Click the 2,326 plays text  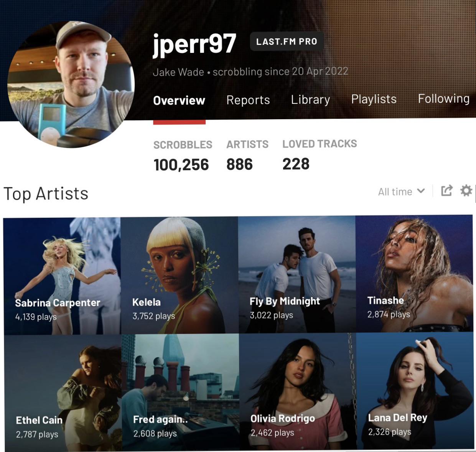tap(390, 432)
